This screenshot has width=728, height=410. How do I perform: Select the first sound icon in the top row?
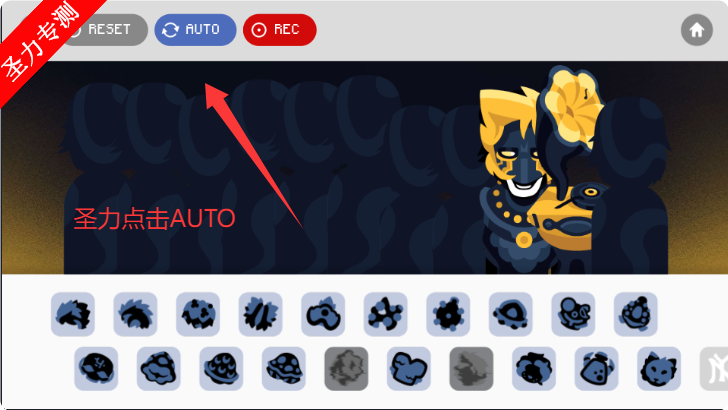click(73, 314)
